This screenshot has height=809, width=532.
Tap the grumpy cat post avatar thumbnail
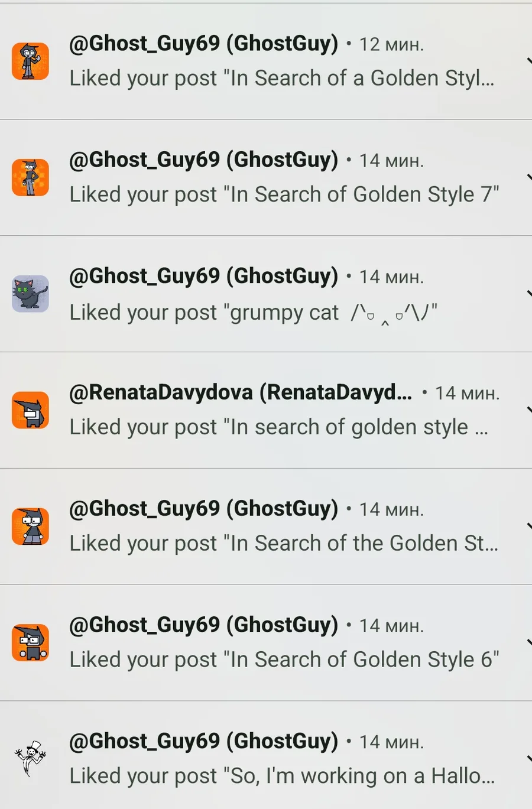[30, 294]
